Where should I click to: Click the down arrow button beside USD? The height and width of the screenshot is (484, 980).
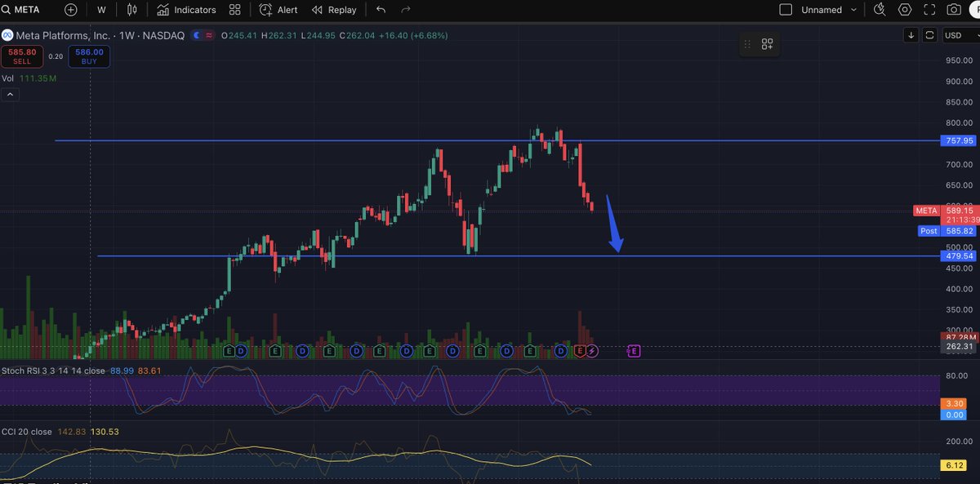pos(911,35)
